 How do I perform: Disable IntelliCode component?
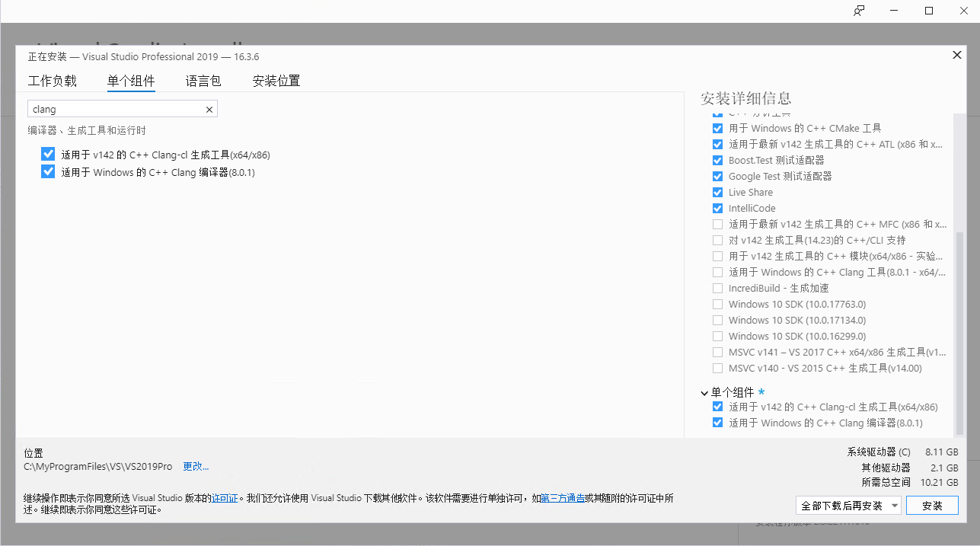point(717,208)
